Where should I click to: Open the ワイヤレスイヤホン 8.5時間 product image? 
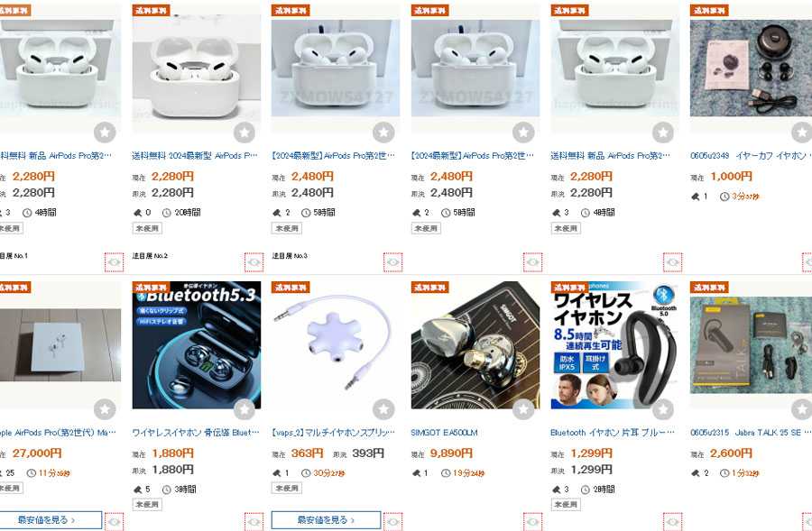[x=614, y=345]
